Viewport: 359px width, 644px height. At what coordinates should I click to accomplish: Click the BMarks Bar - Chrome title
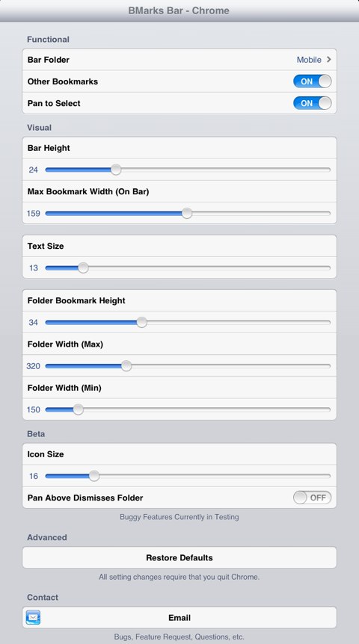(x=179, y=10)
